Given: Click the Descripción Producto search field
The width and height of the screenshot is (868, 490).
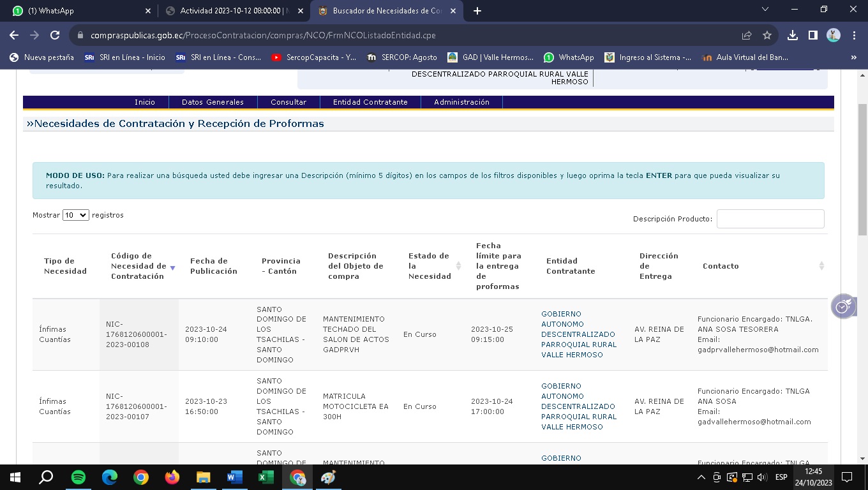Looking at the screenshot, I should point(770,219).
